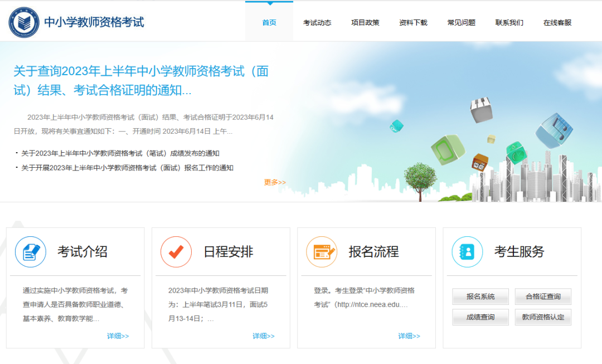Image resolution: width=602 pixels, height=364 pixels.
Task: Click the 考试介绍 pencil badge icon
Action: click(x=31, y=251)
